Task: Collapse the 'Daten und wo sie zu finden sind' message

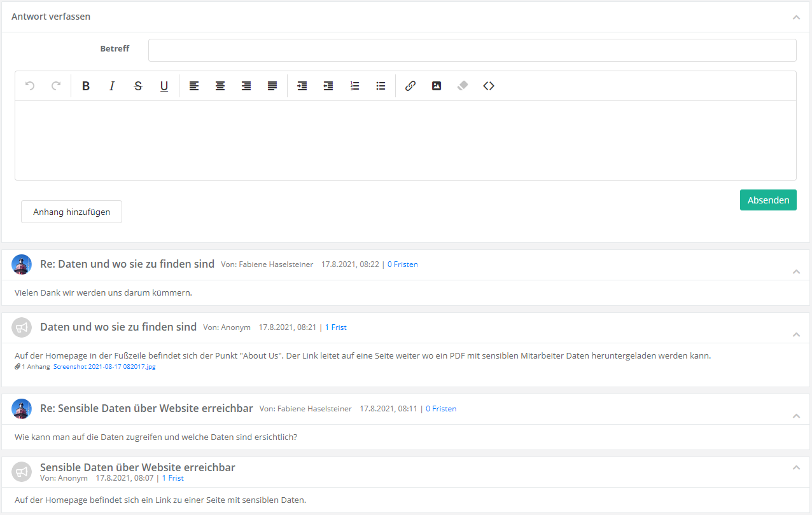Action: (x=796, y=334)
